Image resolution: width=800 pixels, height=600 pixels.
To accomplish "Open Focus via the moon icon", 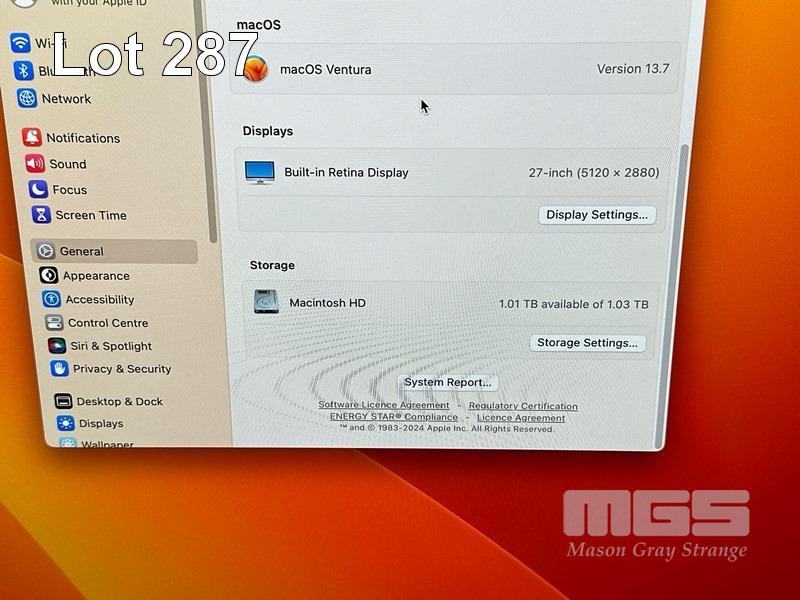I will [38, 190].
